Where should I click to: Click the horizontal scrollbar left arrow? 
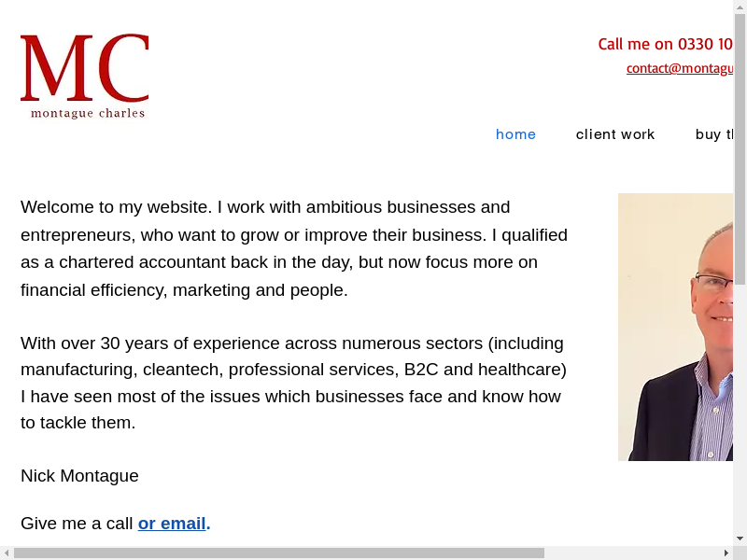tap(7, 553)
